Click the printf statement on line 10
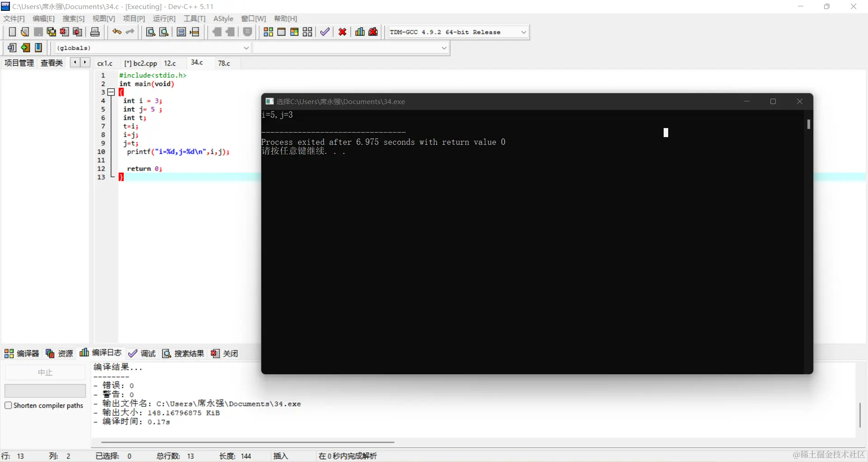 178,152
